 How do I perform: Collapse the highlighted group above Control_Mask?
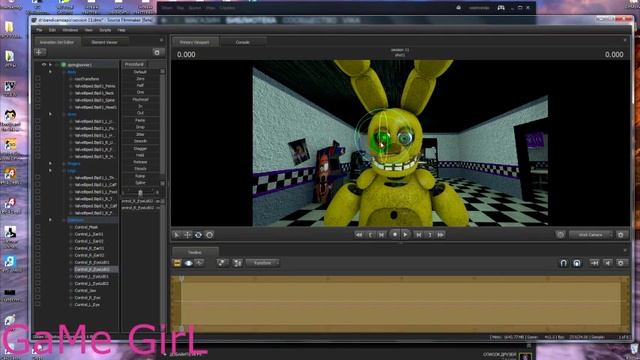point(51,220)
